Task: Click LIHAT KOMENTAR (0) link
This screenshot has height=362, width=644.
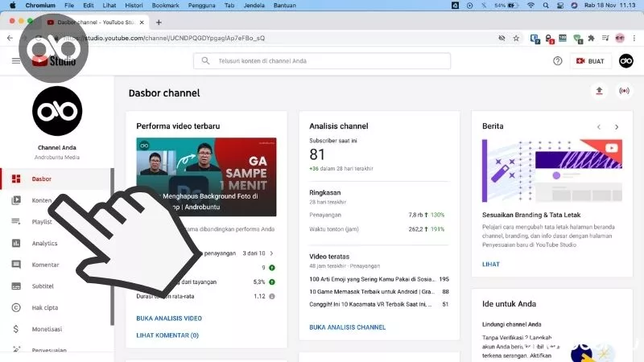Action: point(167,335)
